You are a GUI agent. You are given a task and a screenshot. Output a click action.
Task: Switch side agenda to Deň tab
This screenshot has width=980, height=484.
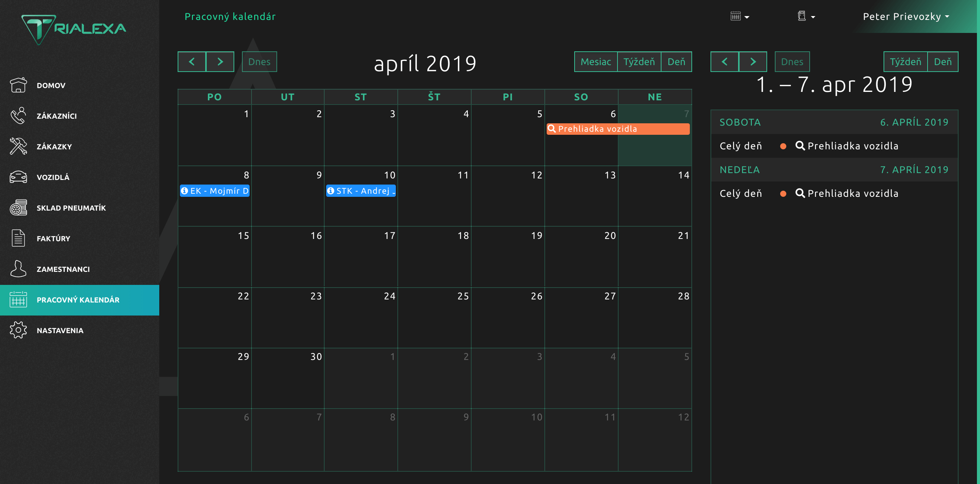(942, 62)
